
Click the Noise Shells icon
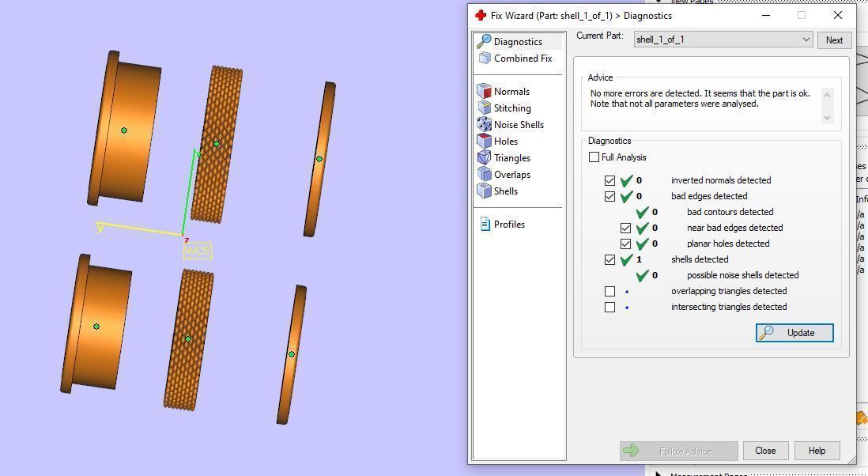point(485,125)
